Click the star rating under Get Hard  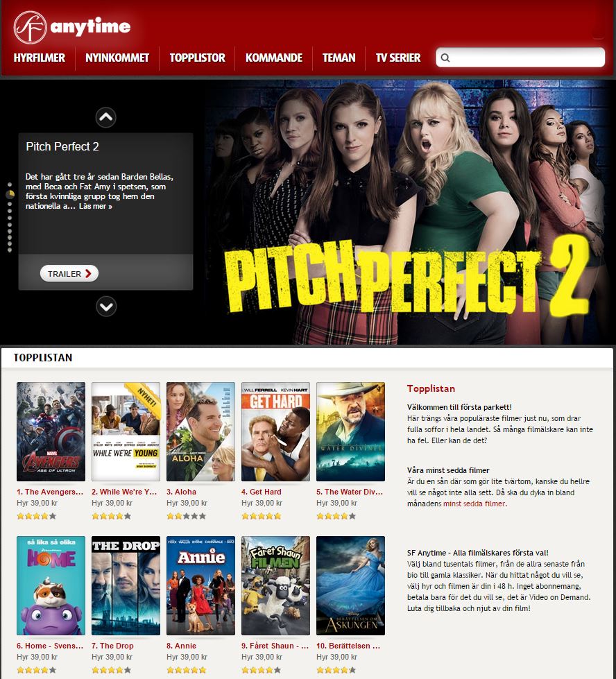262,516
